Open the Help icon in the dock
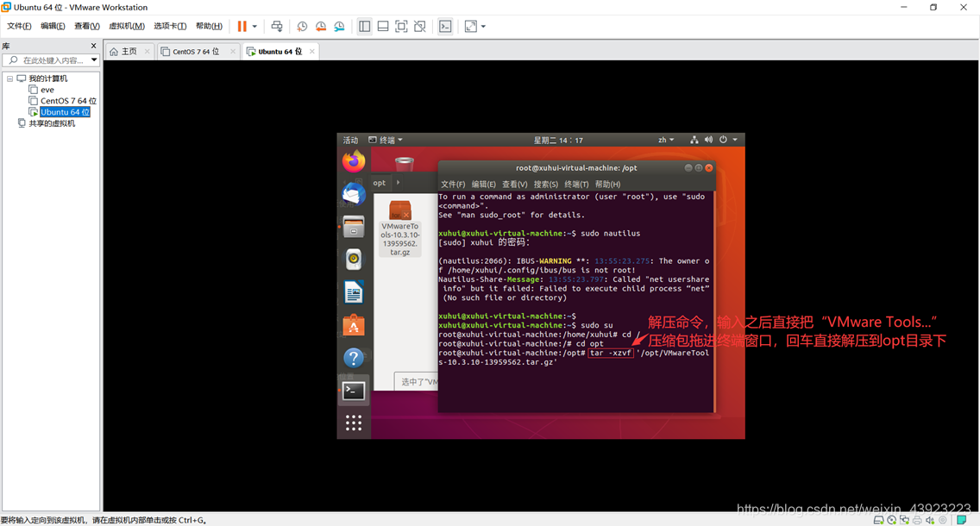Viewport: 980px width, 526px height. pyautogui.click(x=354, y=358)
